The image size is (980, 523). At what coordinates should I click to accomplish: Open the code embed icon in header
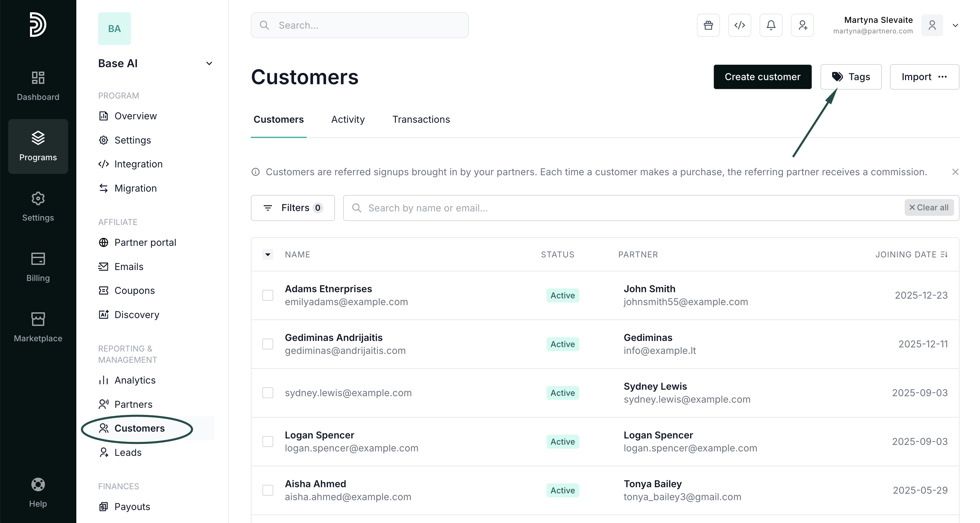pyautogui.click(x=739, y=25)
